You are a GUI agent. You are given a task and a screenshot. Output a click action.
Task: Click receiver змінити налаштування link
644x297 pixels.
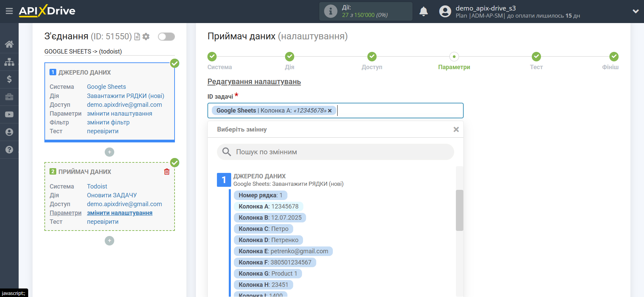[120, 213]
